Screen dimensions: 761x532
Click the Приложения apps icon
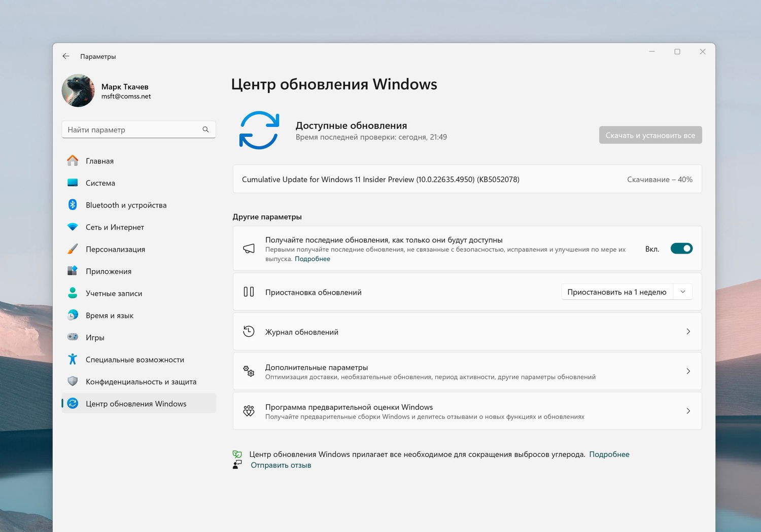(73, 271)
